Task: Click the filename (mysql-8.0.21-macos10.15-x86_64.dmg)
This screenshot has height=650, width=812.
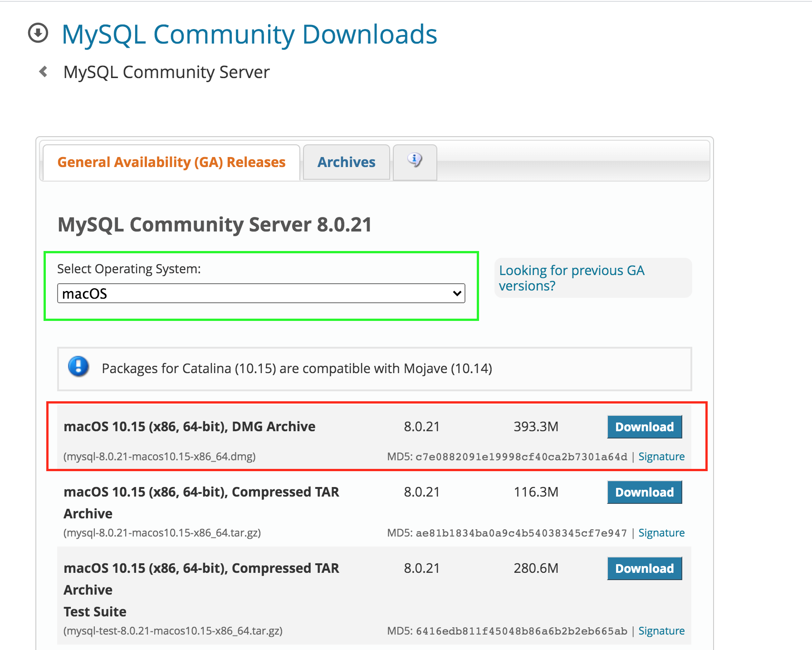Action: click(160, 457)
